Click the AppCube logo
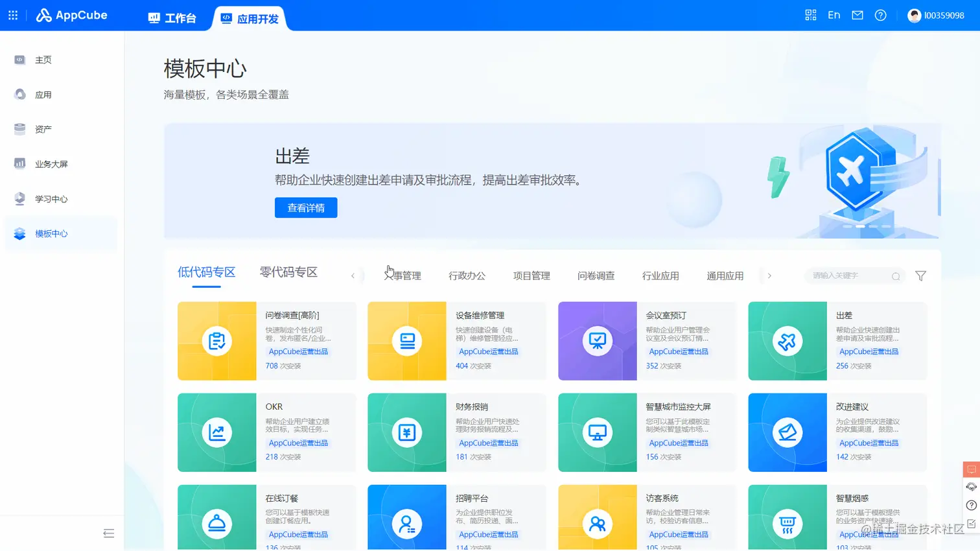 pyautogui.click(x=72, y=15)
